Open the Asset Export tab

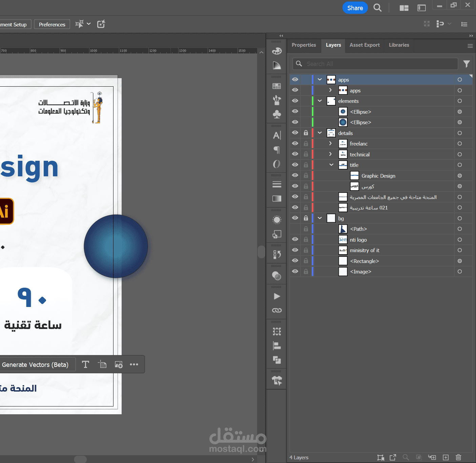[365, 45]
